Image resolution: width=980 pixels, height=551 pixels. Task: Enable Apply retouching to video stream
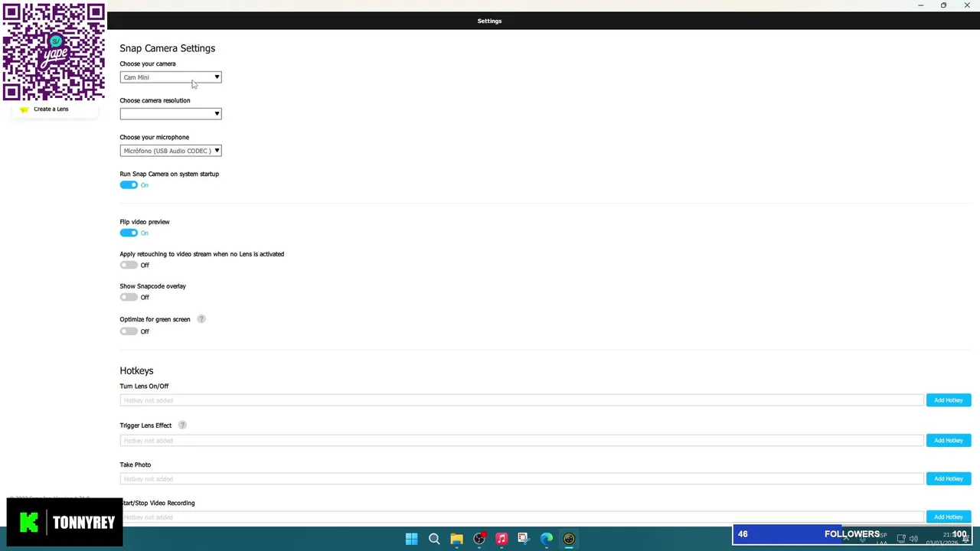click(129, 265)
